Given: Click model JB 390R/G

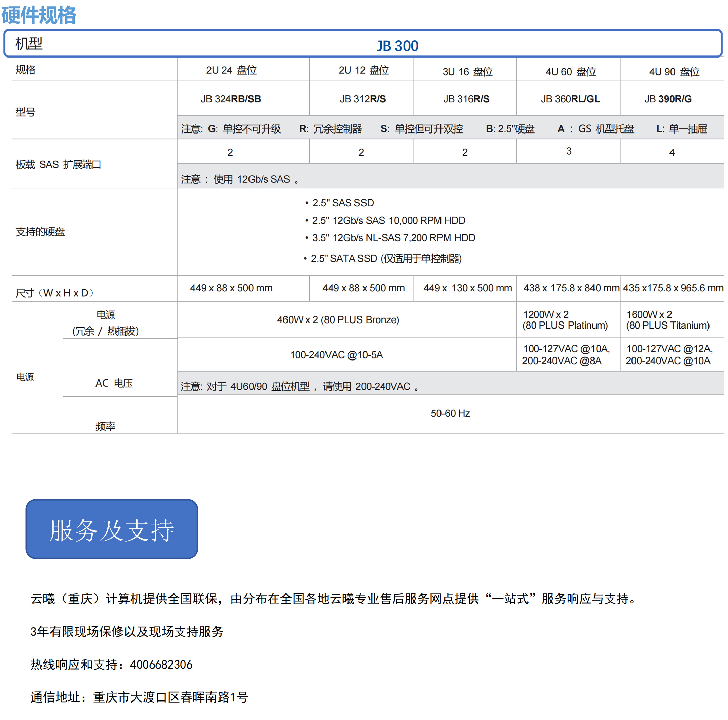Looking at the screenshot, I should coord(668,99).
